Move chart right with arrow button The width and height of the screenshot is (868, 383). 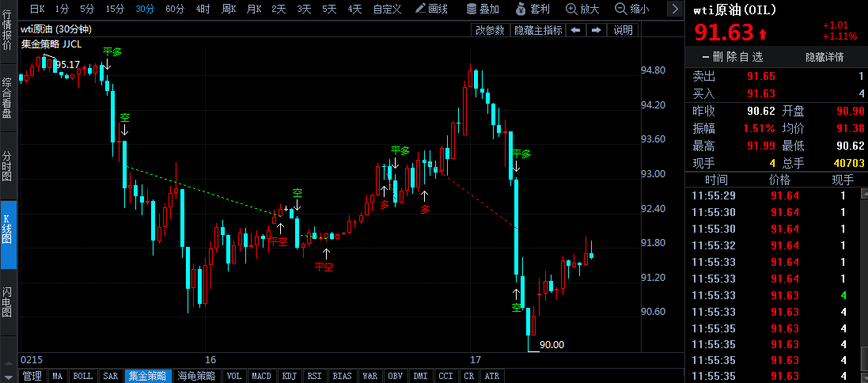click(596, 30)
